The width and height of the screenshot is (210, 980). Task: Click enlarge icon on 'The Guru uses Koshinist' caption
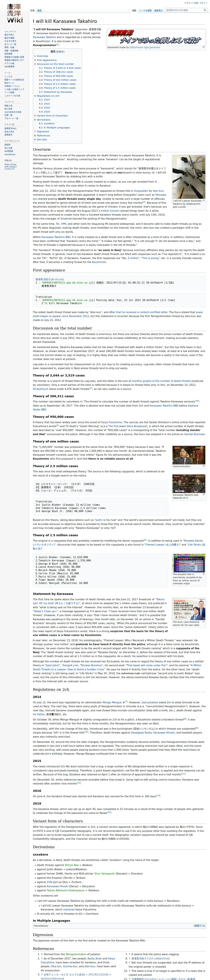(203, 622)
